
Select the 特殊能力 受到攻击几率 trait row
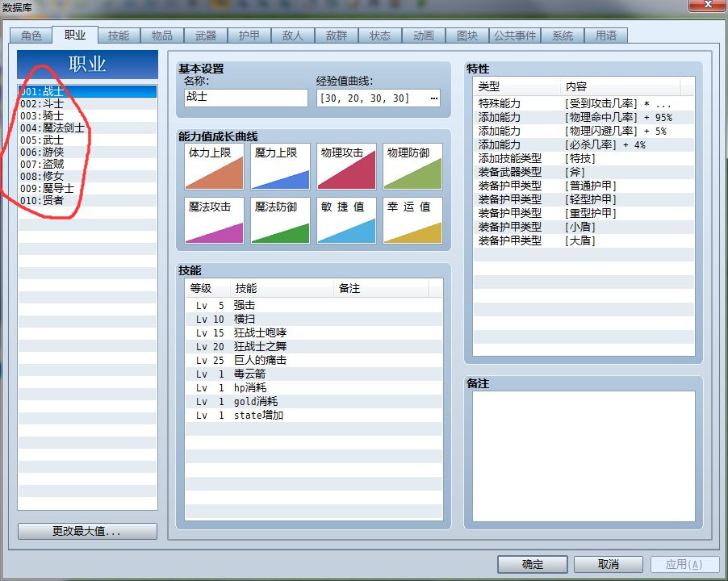[584, 103]
